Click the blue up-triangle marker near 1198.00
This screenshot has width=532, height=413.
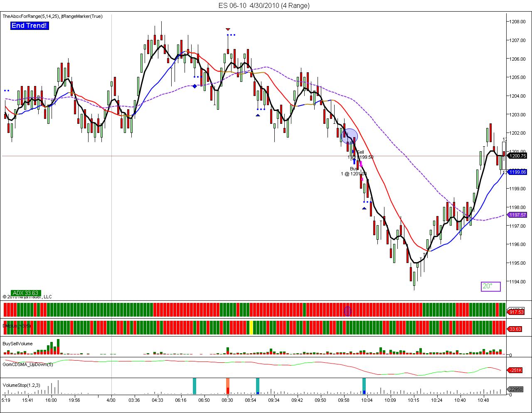[x=365, y=208]
